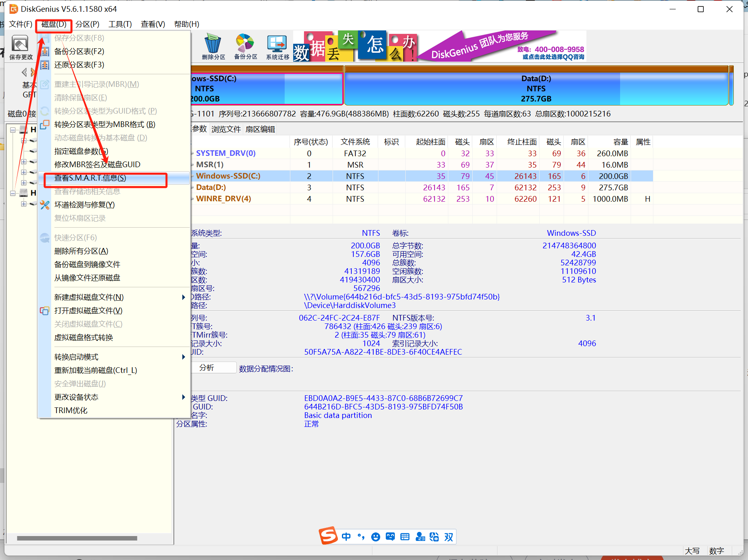
Task: Click the System Migration (系统迁移) toolbar icon
Action: point(277,47)
